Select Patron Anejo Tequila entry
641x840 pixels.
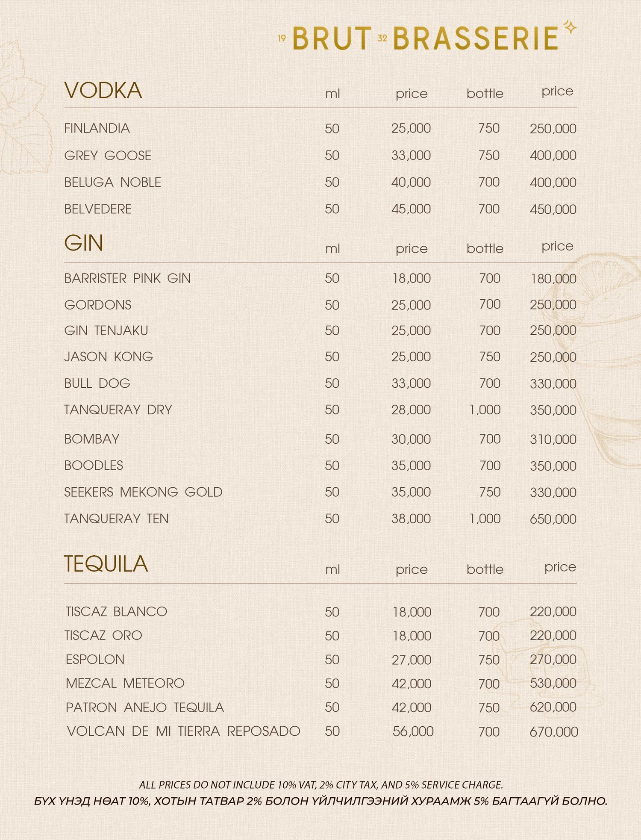point(145,707)
